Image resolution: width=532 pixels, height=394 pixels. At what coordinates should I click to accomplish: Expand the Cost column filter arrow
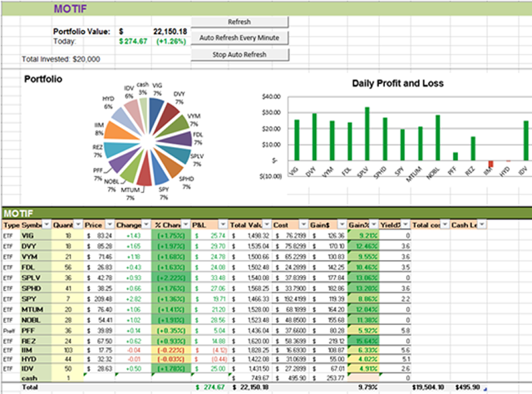(306, 224)
